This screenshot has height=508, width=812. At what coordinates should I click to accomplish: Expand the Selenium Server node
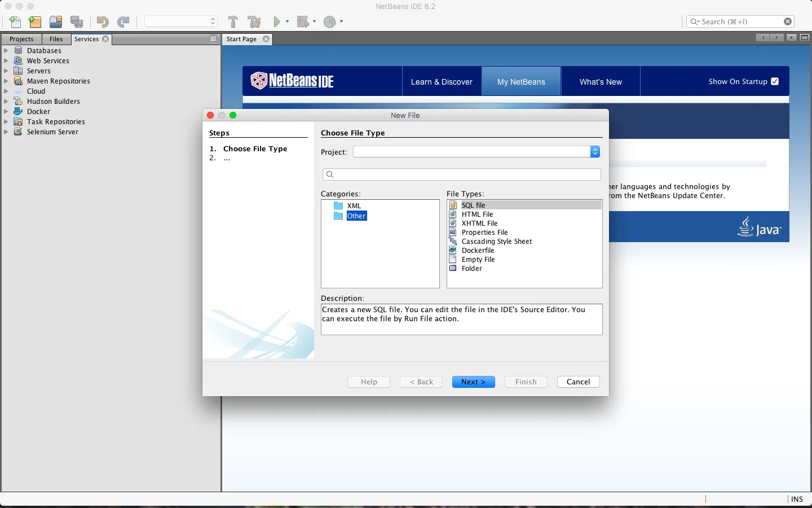pyautogui.click(x=6, y=132)
